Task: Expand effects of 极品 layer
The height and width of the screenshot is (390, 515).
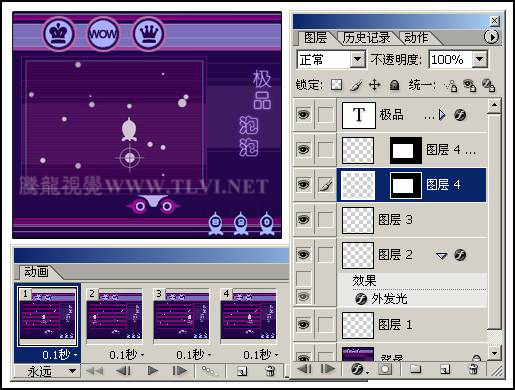Action: 442,115
